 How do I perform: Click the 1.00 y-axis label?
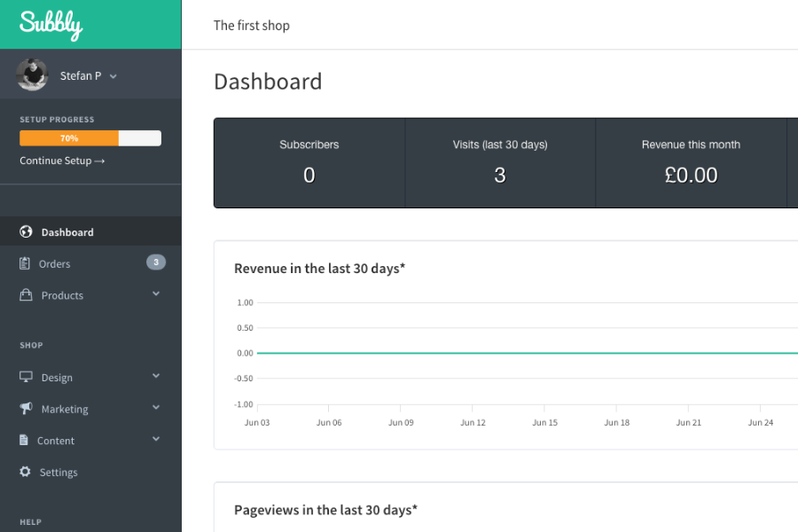click(245, 302)
